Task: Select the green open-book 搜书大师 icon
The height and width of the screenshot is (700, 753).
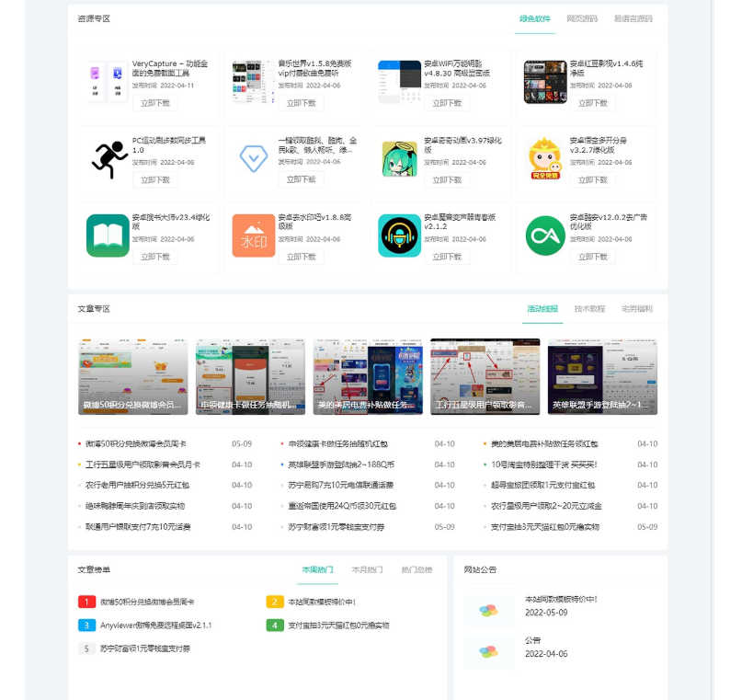Action: [108, 235]
